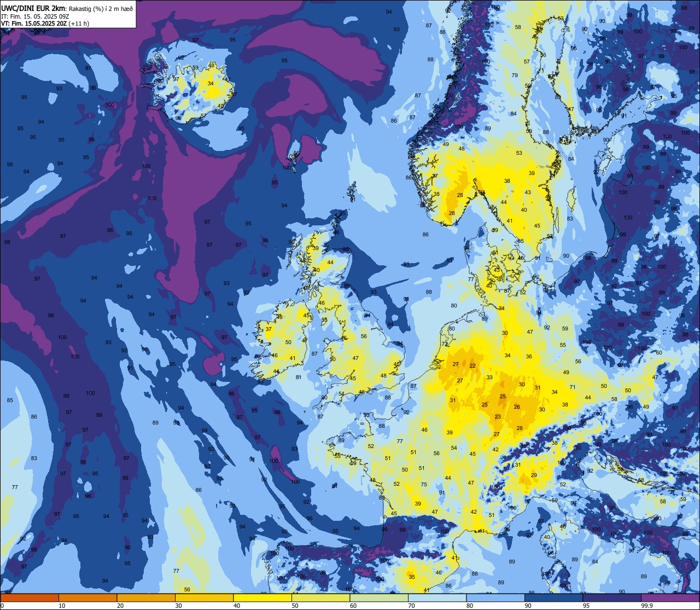Click the 37 value on Ireland's west coast

[269, 329]
